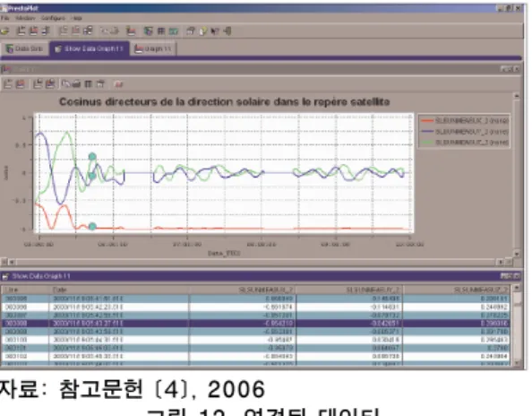Click the teal marker on the blue curve
Viewport: 532px width, 416px height.
coord(92,176)
